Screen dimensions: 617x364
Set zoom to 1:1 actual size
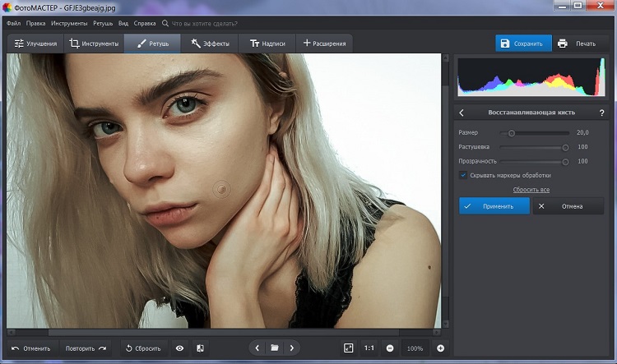(x=369, y=348)
